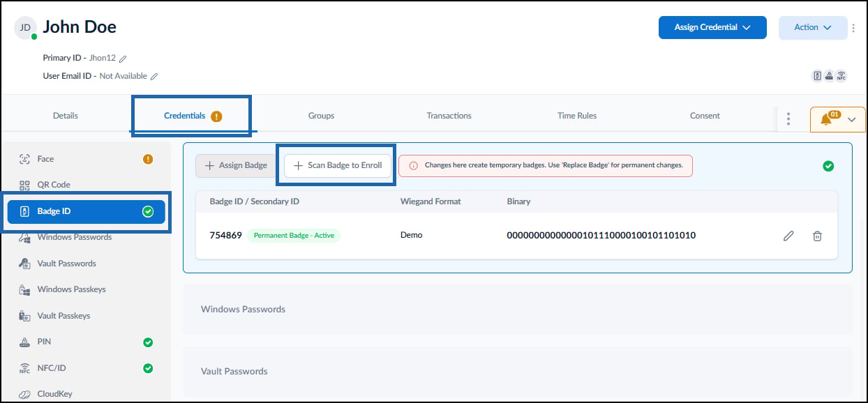The height and width of the screenshot is (403, 868).
Task: Click Scan Badge to Enroll button
Action: [338, 166]
